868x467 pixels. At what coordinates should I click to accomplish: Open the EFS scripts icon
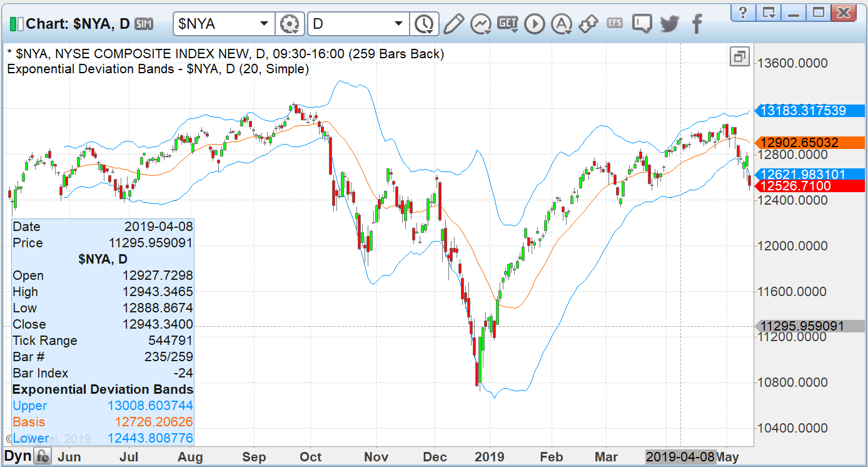click(x=615, y=23)
